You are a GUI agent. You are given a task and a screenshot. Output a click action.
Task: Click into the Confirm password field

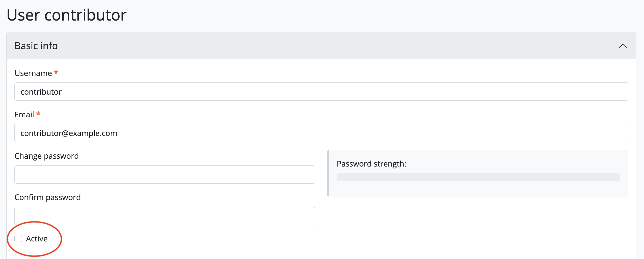[x=165, y=216]
